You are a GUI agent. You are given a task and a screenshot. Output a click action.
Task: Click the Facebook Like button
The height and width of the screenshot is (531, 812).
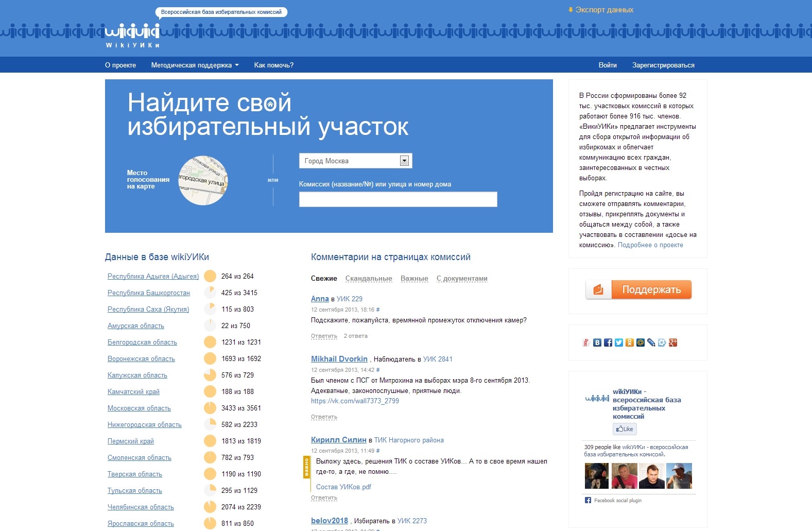point(625,429)
